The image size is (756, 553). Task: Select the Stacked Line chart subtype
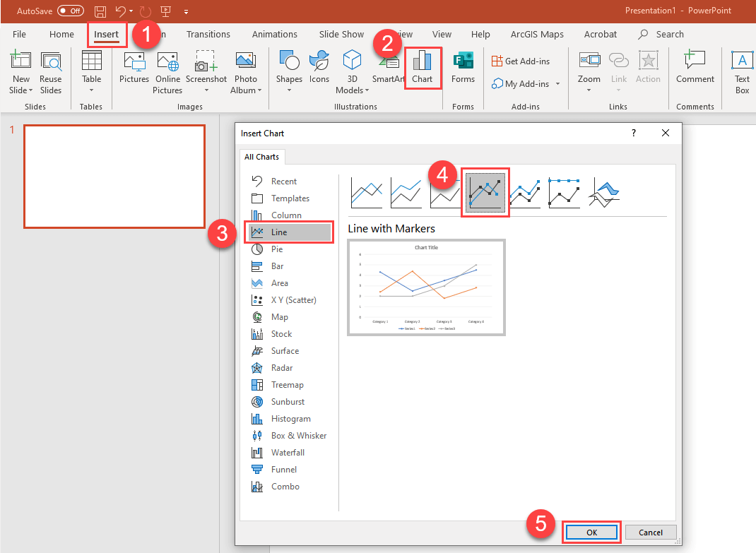[406, 191]
